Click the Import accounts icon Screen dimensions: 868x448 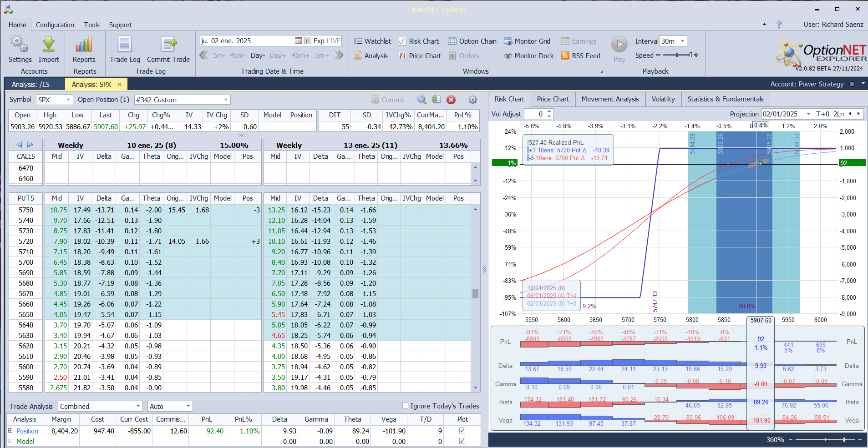[x=49, y=49]
